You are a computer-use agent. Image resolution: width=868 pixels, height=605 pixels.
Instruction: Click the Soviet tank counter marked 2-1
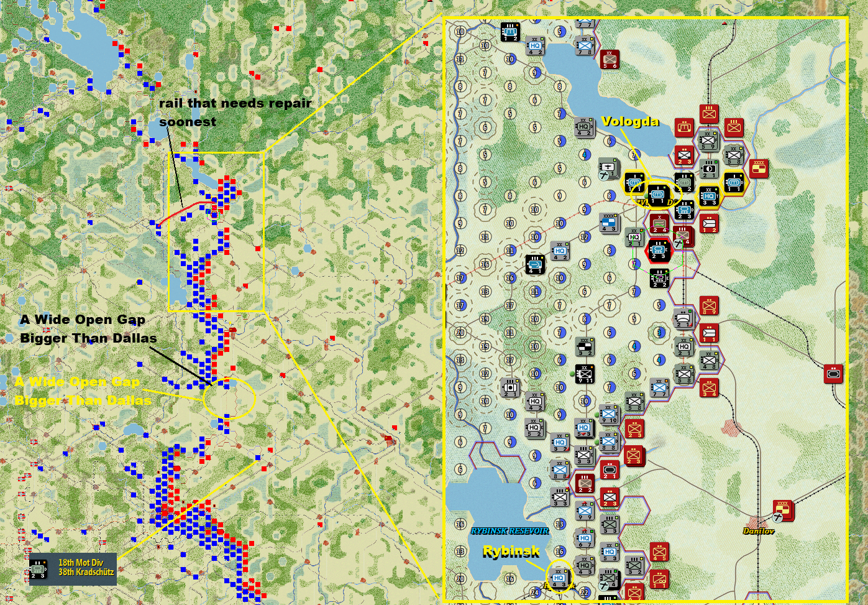610,469
